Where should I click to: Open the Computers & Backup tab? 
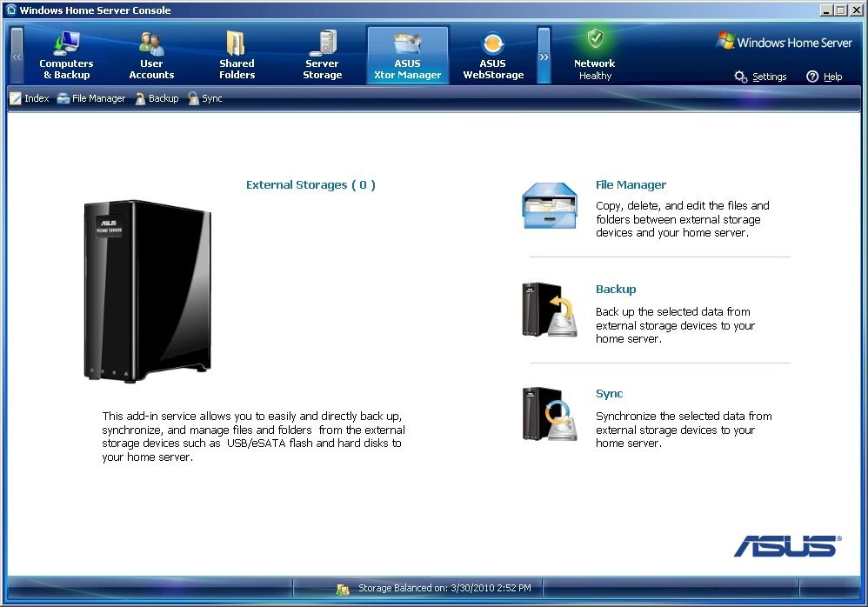[66, 56]
